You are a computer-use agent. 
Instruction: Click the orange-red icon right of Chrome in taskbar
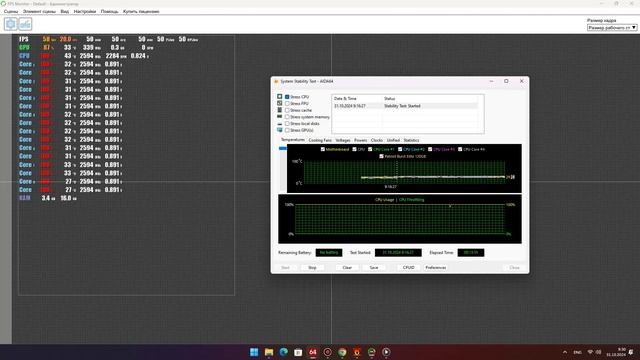click(357, 352)
